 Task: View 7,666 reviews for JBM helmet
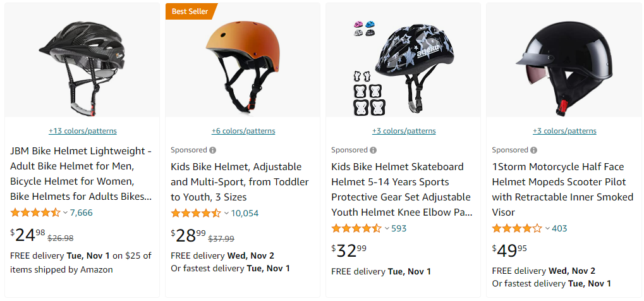pos(82,212)
